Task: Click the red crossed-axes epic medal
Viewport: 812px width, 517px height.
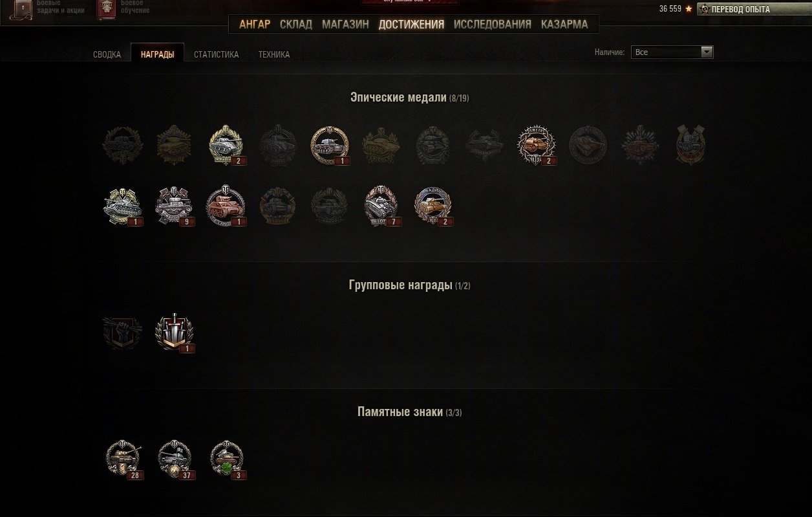Action: point(690,145)
